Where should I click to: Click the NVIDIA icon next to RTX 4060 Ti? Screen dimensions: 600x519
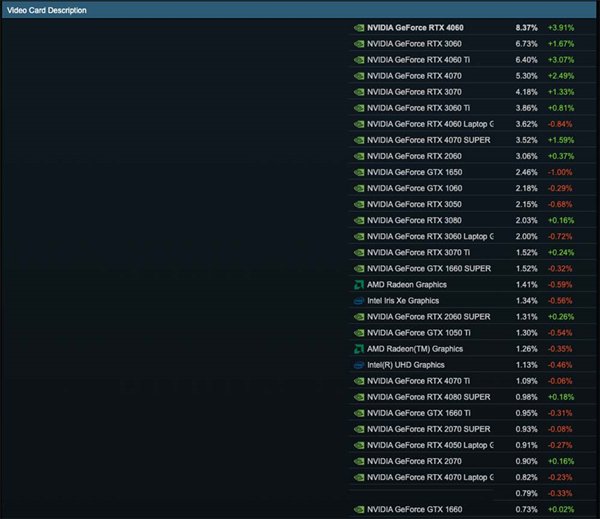[359, 60]
